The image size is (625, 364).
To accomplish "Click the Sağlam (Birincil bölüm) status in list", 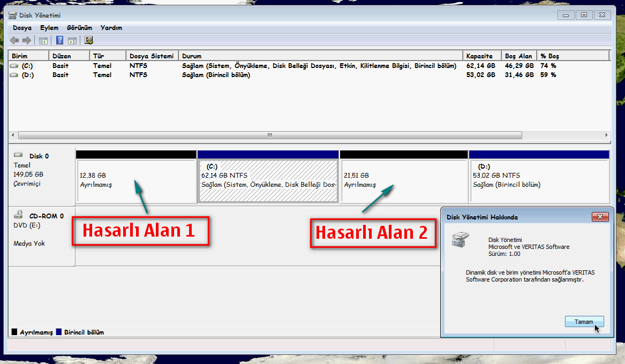I will pos(216,75).
